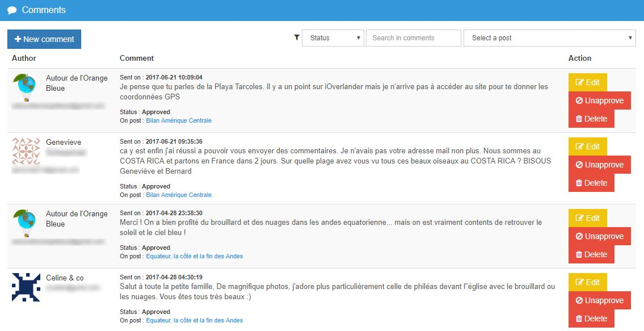Click the ban icon to unapprove Genevieve's comment
This screenshot has height=331, width=644.
pos(578,164)
